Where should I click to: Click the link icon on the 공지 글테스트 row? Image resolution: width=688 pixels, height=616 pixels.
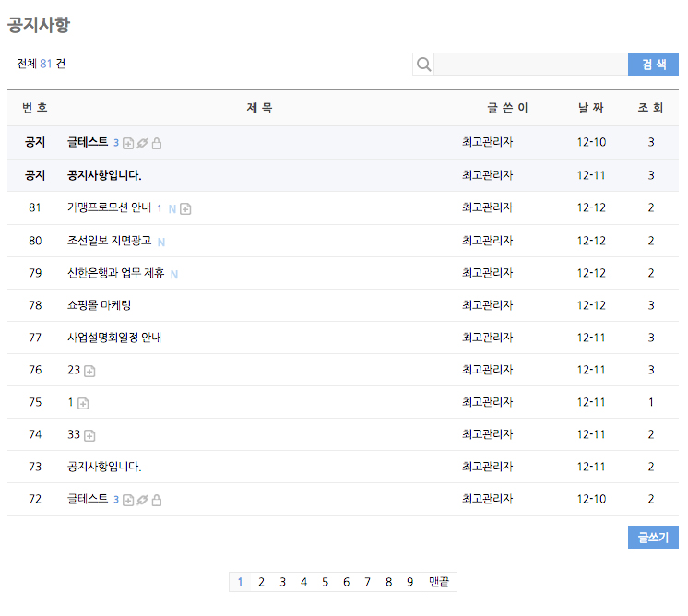[143, 143]
